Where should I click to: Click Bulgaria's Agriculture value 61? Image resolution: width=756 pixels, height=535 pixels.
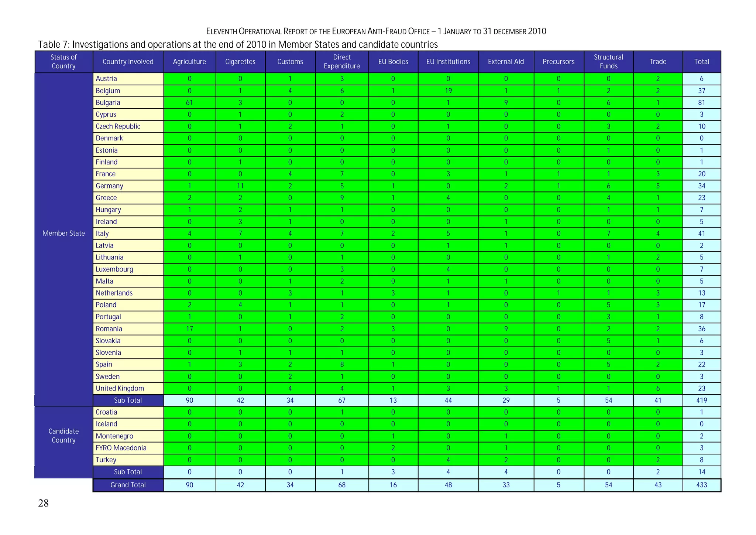189,103
